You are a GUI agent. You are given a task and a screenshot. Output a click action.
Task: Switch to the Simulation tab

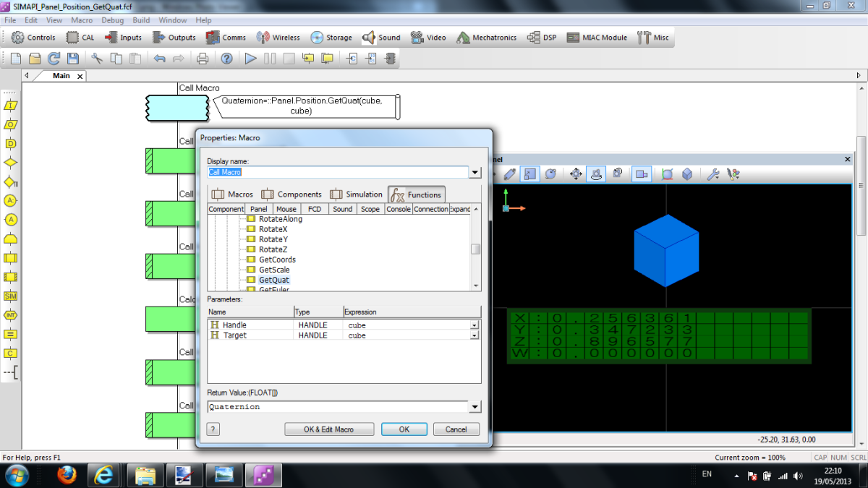pos(366,194)
